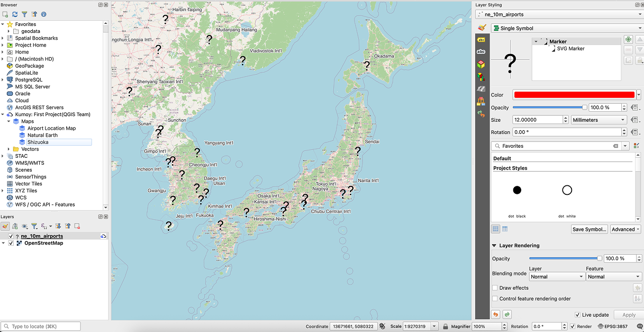
Task: Open the Layer blending mode Normal dropdown
Action: click(556, 276)
